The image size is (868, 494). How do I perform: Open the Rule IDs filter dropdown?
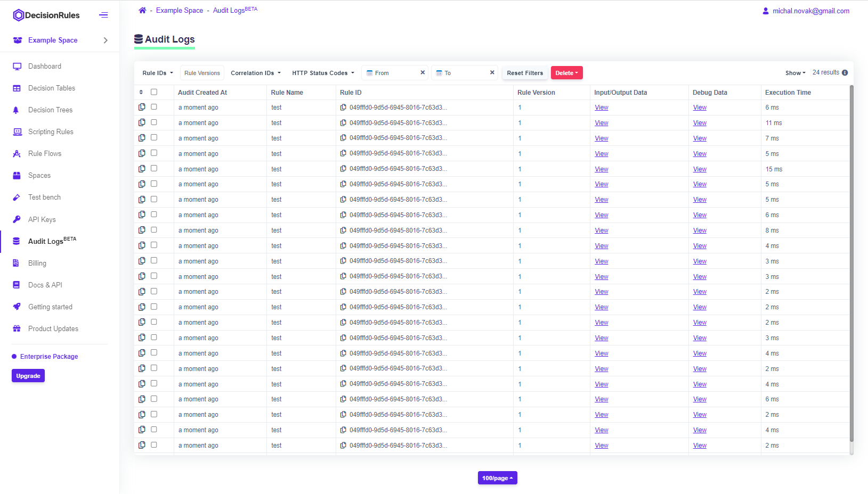(x=158, y=73)
